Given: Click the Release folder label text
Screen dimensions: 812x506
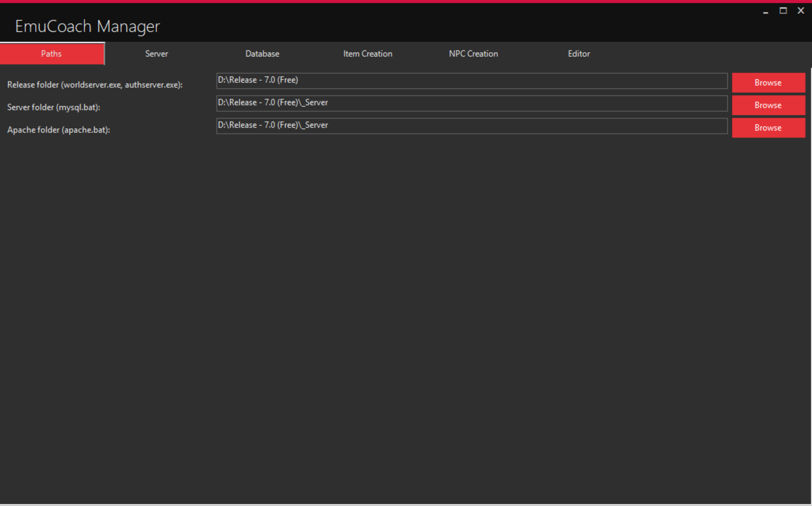Looking at the screenshot, I should tap(95, 85).
